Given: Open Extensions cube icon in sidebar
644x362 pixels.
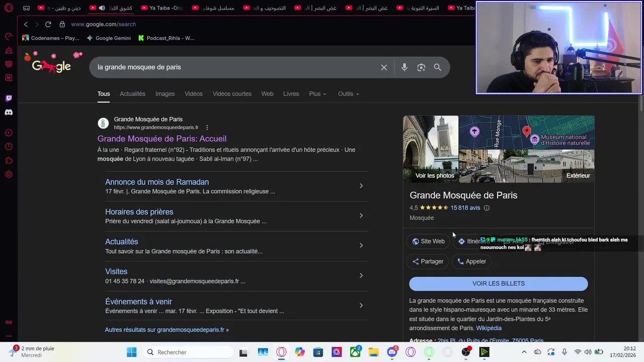Looking at the screenshot, I should click(x=9, y=161).
